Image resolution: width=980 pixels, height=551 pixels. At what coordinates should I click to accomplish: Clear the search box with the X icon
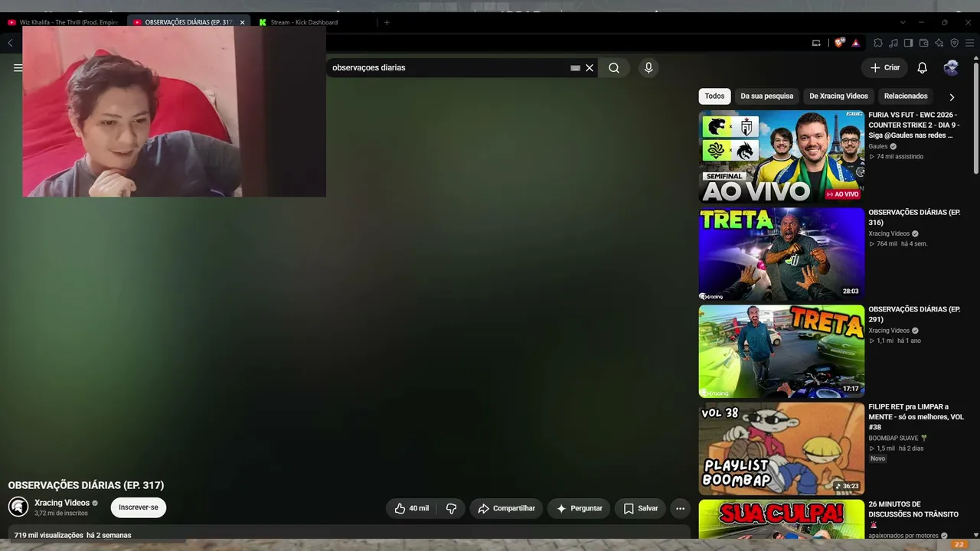pos(590,68)
